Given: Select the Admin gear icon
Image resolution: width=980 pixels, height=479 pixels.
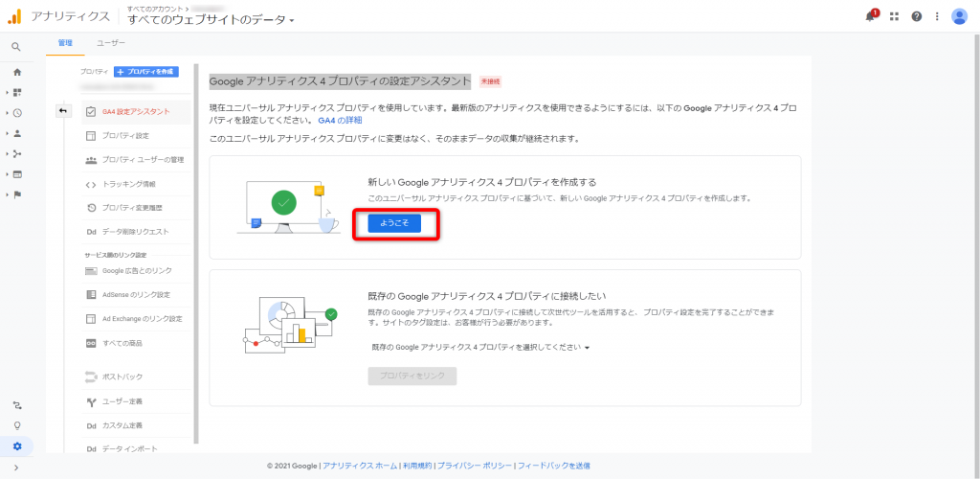Looking at the screenshot, I should click(17, 446).
